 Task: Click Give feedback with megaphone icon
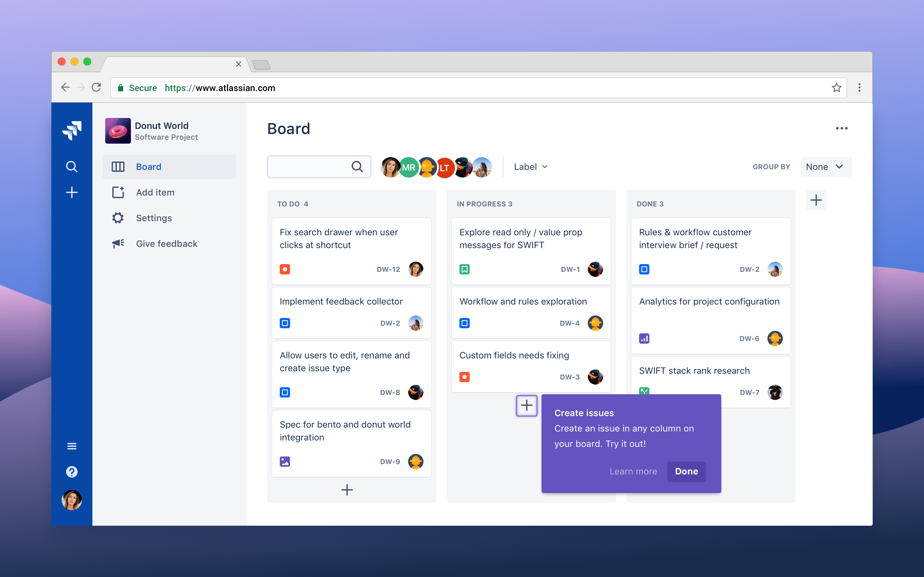click(167, 243)
